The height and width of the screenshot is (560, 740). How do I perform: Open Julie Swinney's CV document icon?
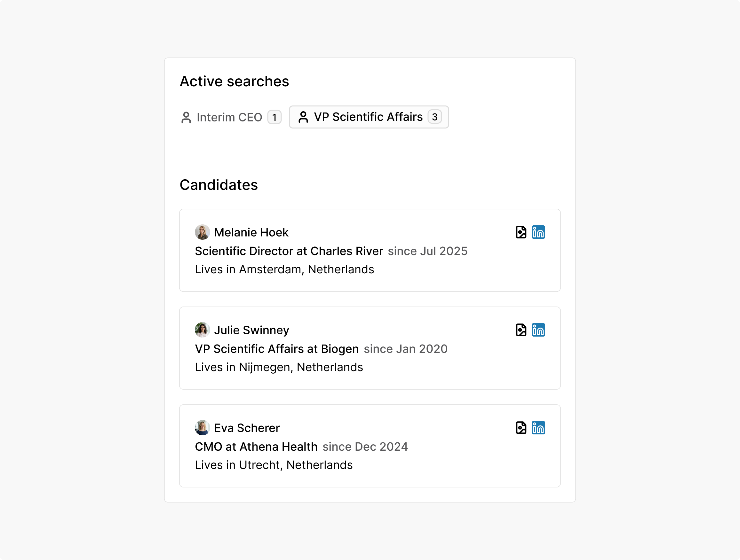click(521, 330)
